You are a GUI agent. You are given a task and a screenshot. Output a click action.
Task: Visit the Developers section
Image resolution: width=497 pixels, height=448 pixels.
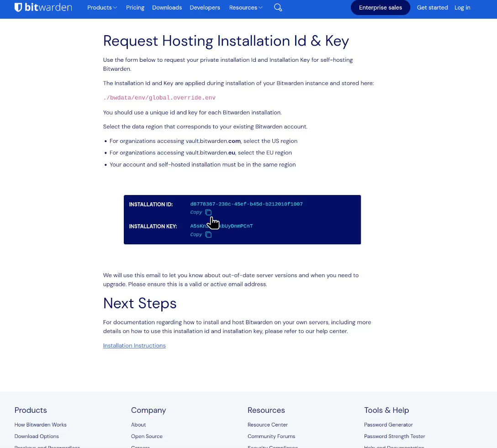[205, 7]
